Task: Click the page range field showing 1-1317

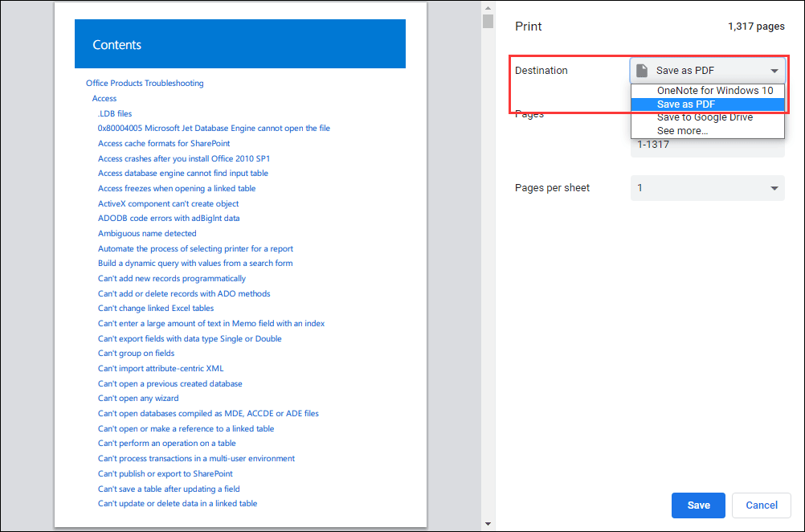Action: (708, 145)
